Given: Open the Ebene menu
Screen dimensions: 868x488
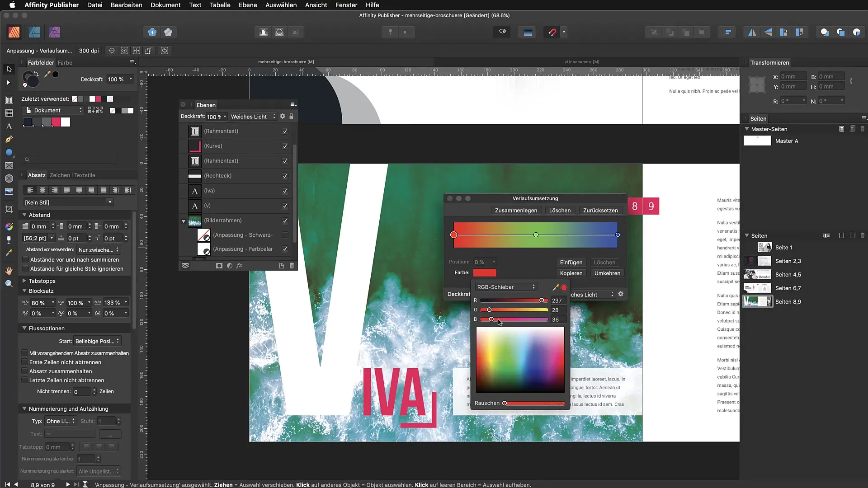Looking at the screenshot, I should (248, 5).
